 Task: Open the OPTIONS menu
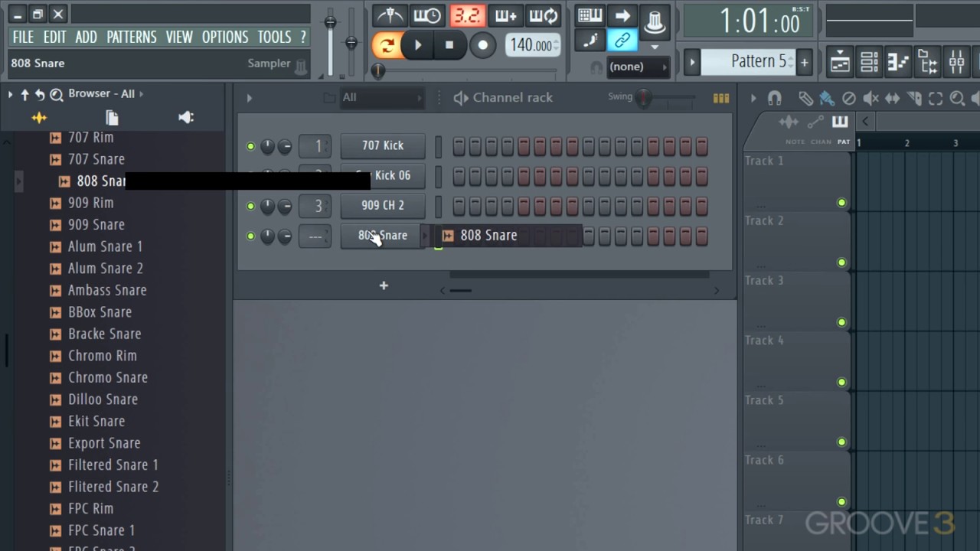(x=225, y=37)
